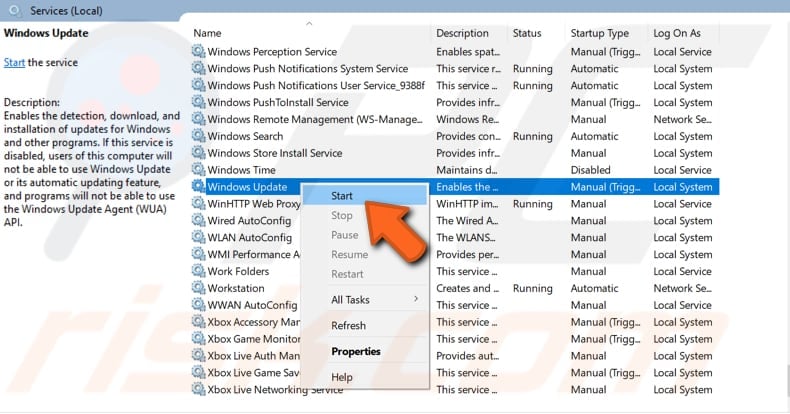The image size is (790, 414).
Task: Select the WWAN AutoConfig service name
Action: (x=252, y=305)
